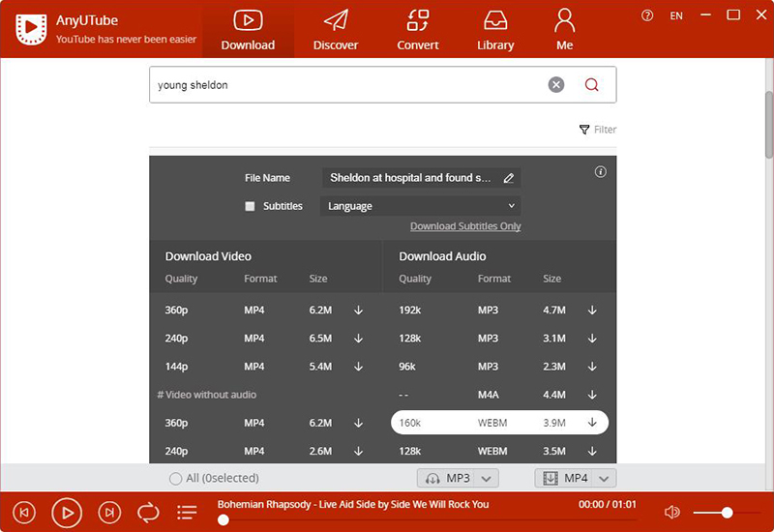Maximize the AnyUTube window
Image resolution: width=774 pixels, height=532 pixels.
[x=733, y=15]
